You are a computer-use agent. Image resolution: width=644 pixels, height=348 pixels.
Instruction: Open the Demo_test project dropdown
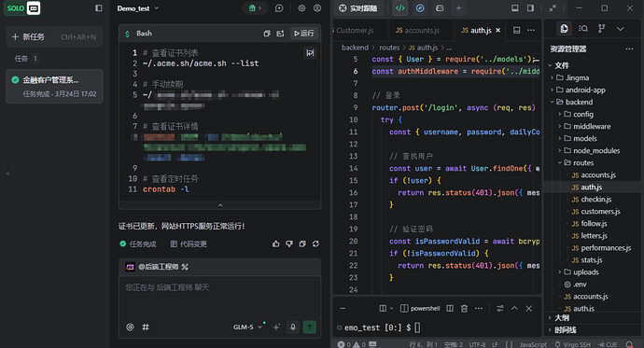point(137,8)
